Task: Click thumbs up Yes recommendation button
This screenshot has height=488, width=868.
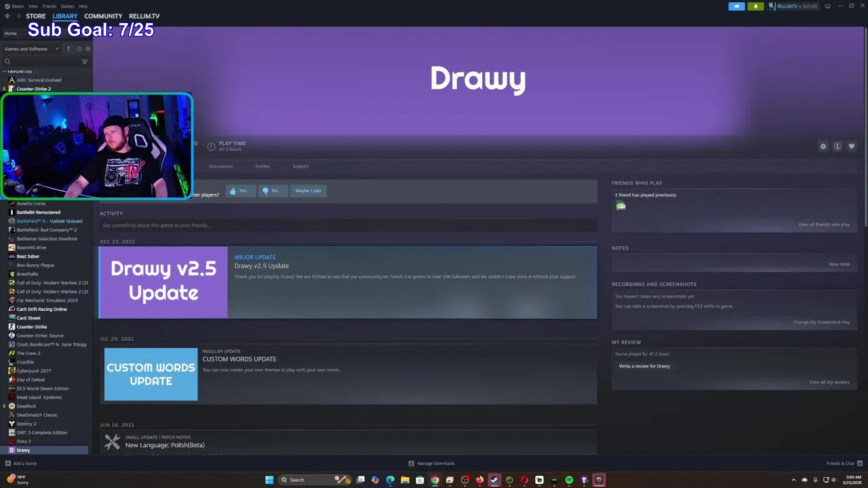Action: click(x=239, y=190)
